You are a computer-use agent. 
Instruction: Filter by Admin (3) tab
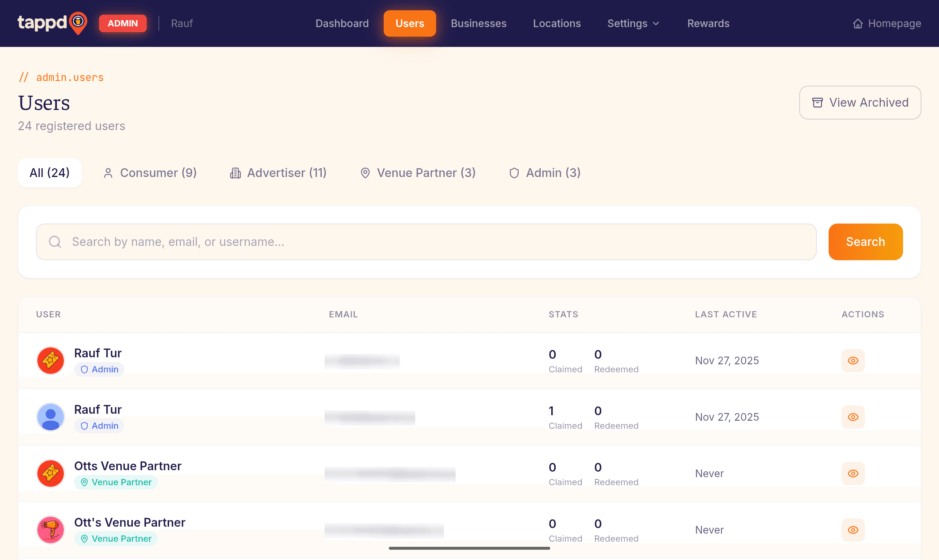pos(545,173)
